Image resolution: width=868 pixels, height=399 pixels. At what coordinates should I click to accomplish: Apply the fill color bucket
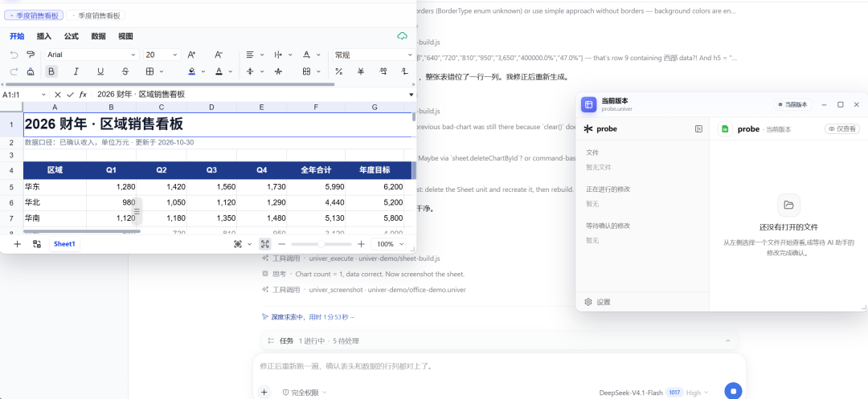[x=191, y=71]
